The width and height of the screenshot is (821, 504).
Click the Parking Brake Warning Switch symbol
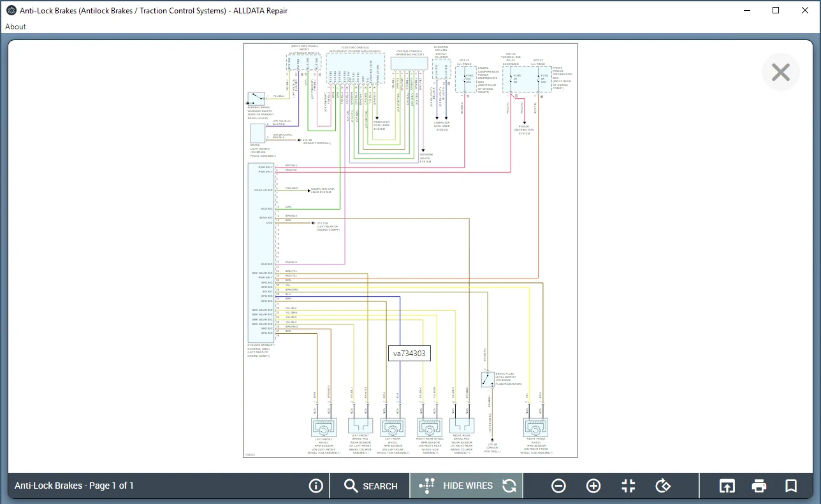point(256,99)
